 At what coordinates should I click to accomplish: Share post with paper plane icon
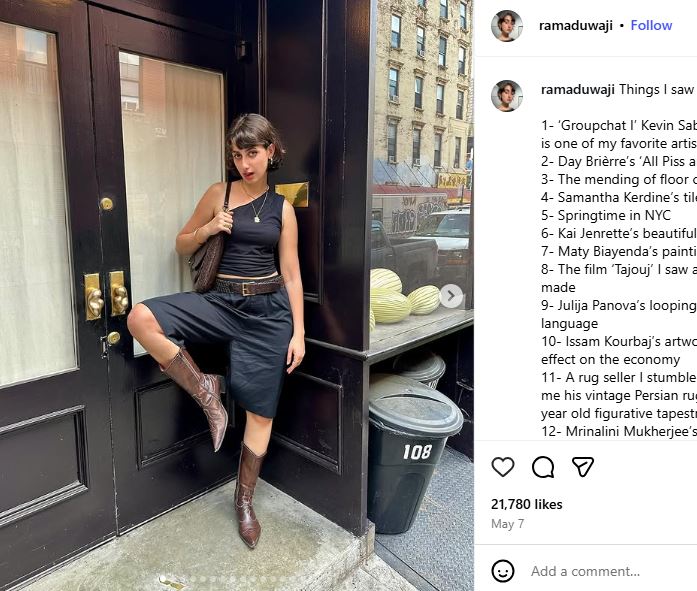[x=583, y=467]
